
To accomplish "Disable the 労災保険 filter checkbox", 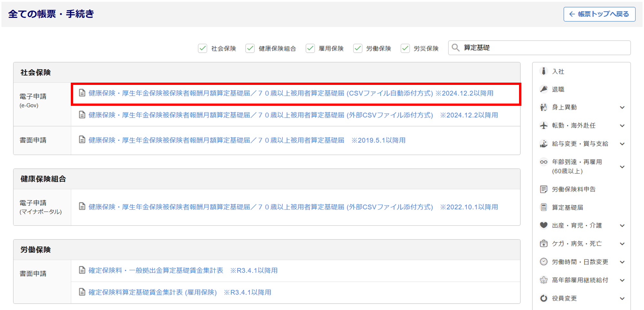I will (x=405, y=48).
